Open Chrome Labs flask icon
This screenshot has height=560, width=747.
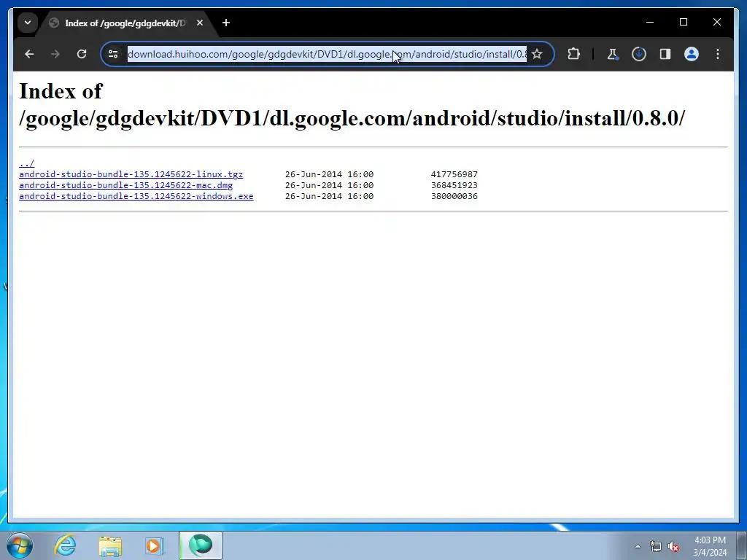(613, 54)
